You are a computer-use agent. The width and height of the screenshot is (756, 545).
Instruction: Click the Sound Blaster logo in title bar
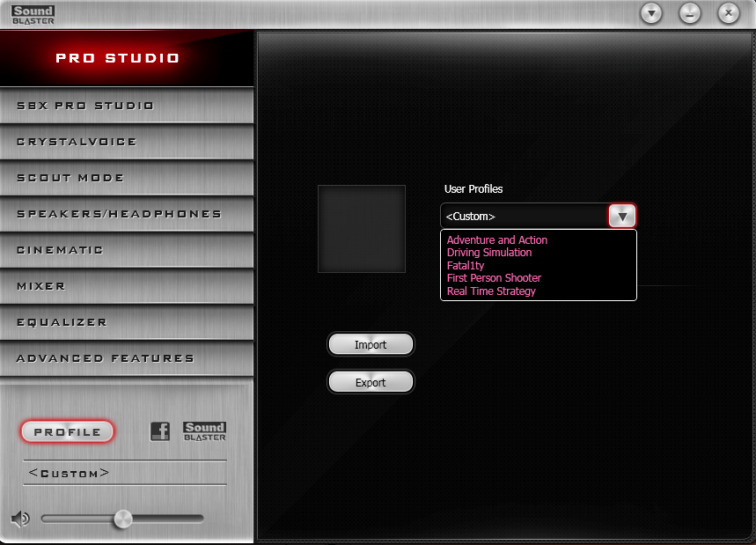click(33, 13)
